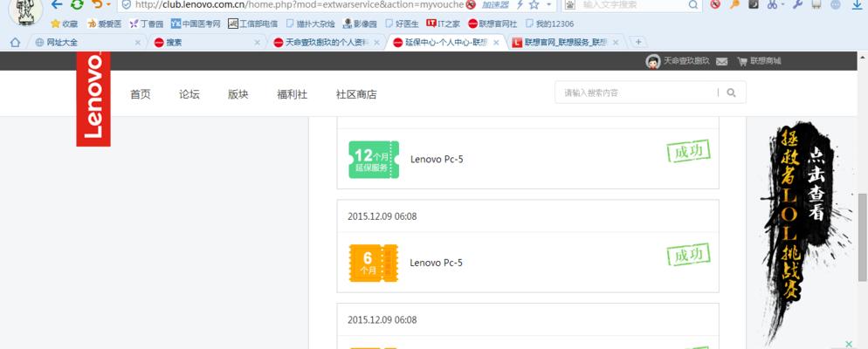Click the Lenovo Pc-5 text beside the 6个月 voucher
868x349 pixels.
point(437,263)
